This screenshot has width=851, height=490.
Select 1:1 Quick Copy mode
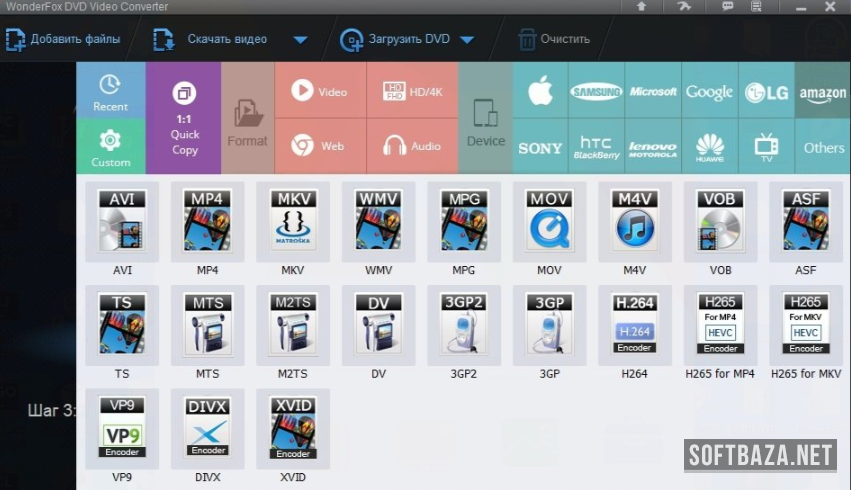184,118
